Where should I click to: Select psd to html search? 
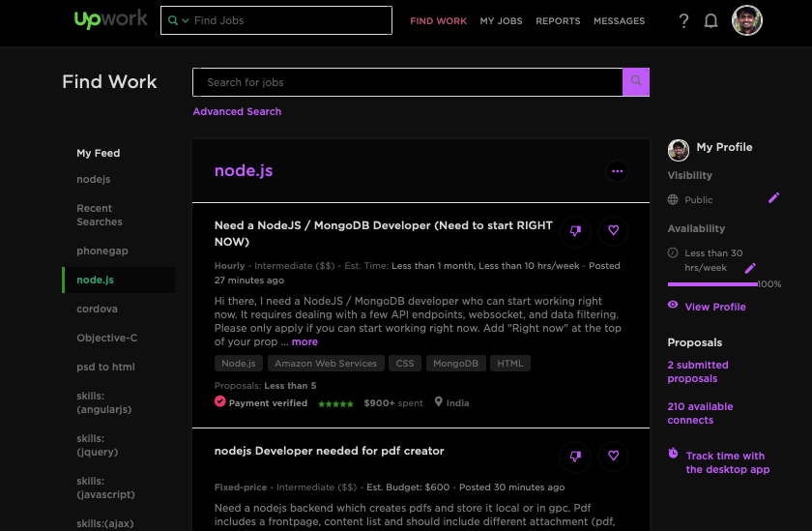pyautogui.click(x=105, y=367)
